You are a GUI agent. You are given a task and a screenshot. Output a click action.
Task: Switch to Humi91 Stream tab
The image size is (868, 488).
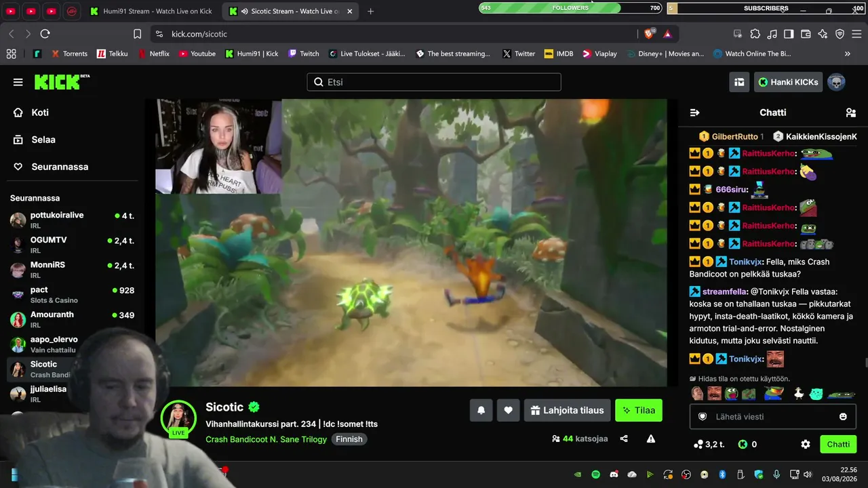click(151, 11)
